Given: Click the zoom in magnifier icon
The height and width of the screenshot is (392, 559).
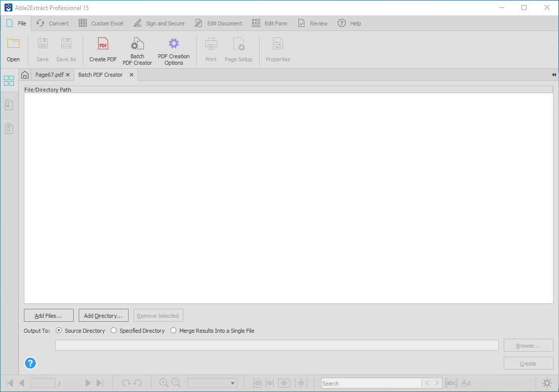Looking at the screenshot, I should coord(164,383).
